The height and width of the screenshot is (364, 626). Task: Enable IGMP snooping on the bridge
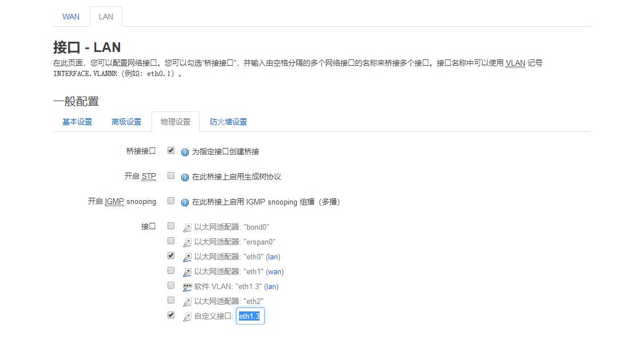click(x=170, y=201)
